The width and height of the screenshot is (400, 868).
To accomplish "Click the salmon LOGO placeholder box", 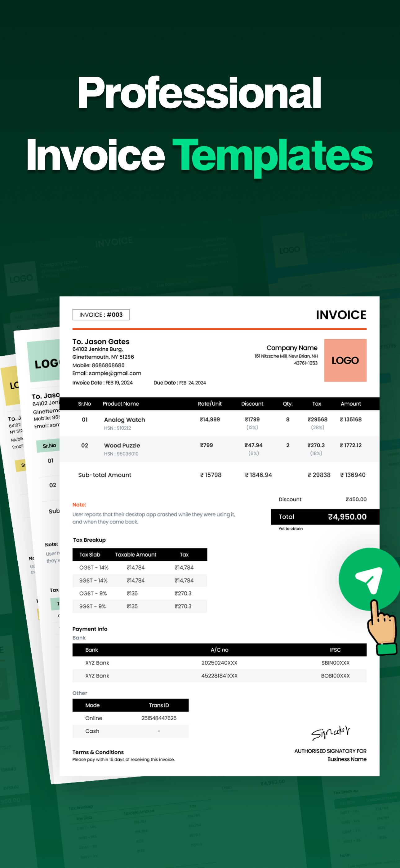I will pyautogui.click(x=345, y=360).
